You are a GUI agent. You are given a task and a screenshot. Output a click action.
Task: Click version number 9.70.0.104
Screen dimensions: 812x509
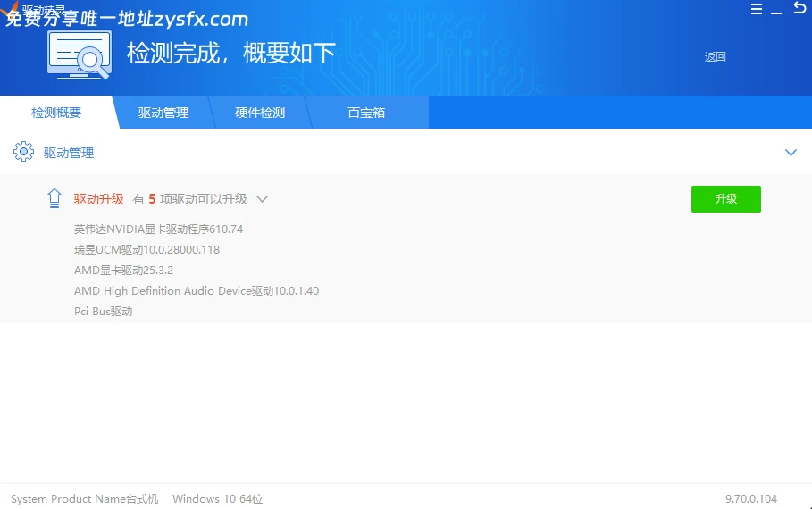(751, 498)
